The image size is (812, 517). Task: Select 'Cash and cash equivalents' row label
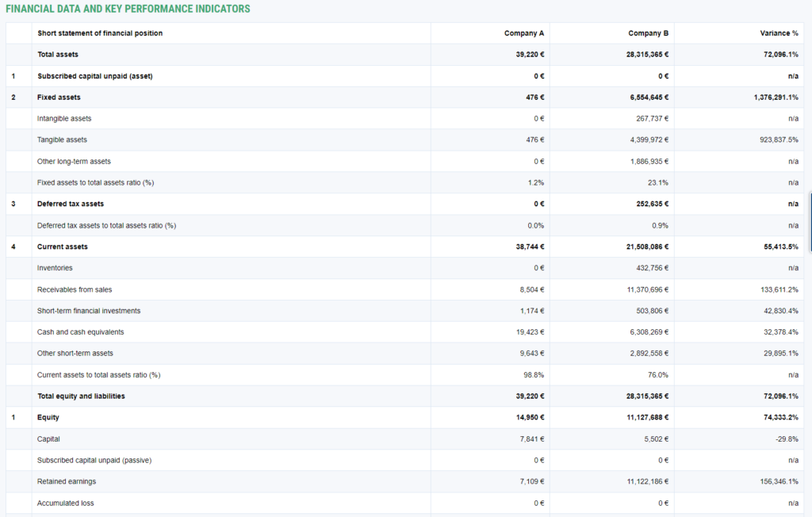coord(80,332)
